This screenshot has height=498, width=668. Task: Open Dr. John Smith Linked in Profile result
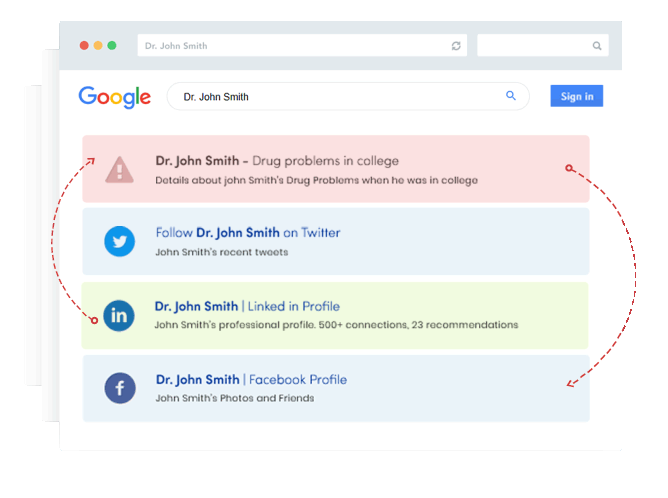click(247, 306)
